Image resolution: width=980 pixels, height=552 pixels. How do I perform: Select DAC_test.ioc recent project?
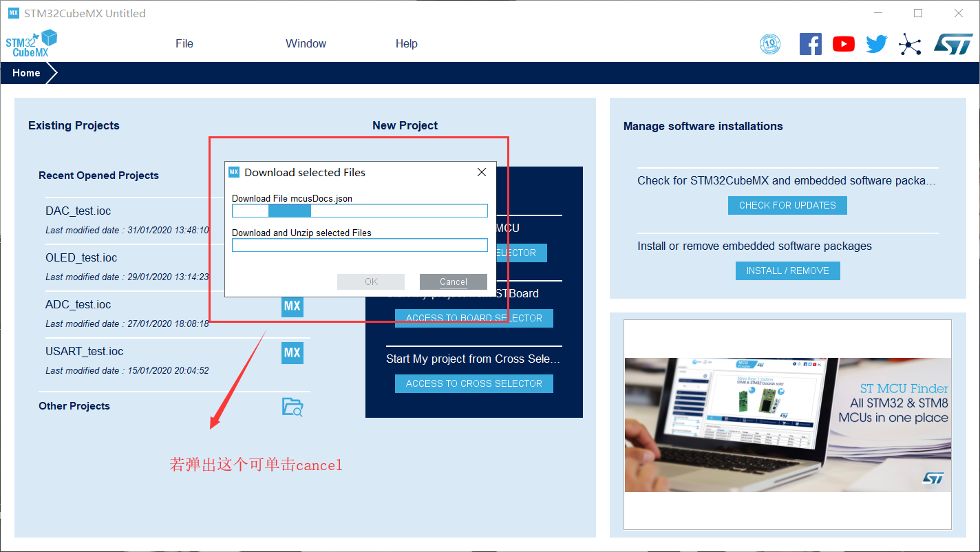(78, 211)
